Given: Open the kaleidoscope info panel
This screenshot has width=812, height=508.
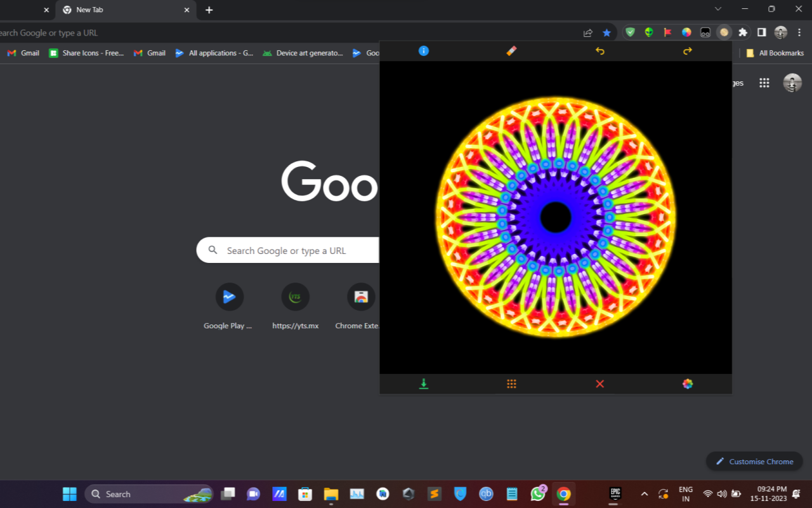Looking at the screenshot, I should (x=423, y=51).
